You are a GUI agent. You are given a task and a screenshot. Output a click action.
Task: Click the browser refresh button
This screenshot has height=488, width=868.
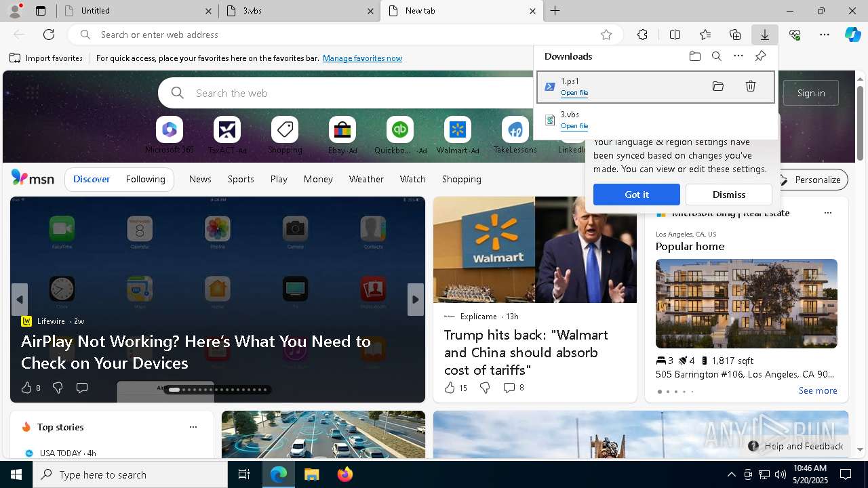pos(49,35)
